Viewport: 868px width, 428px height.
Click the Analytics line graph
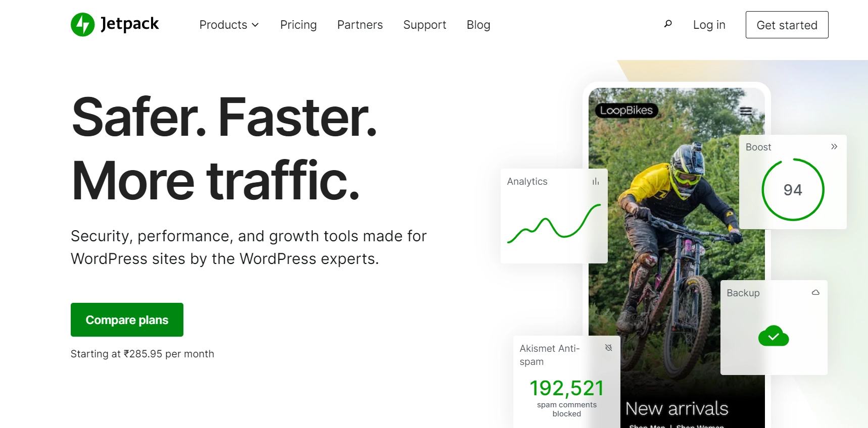tap(554, 224)
